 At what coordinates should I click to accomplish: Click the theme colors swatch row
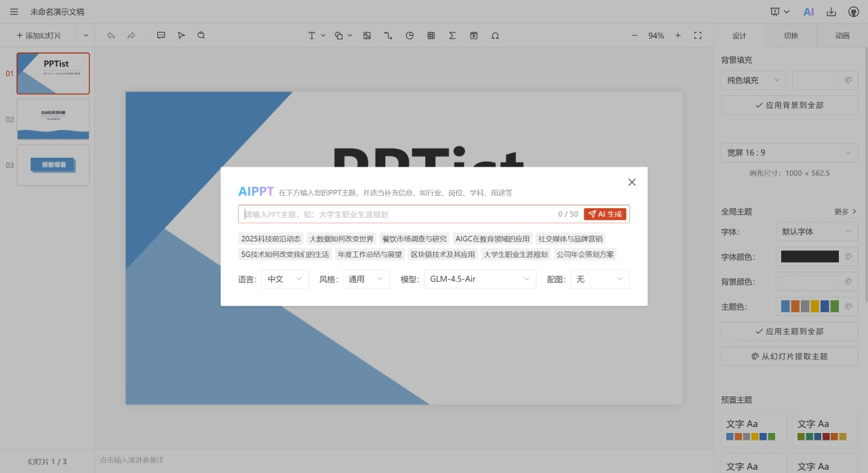coord(810,306)
